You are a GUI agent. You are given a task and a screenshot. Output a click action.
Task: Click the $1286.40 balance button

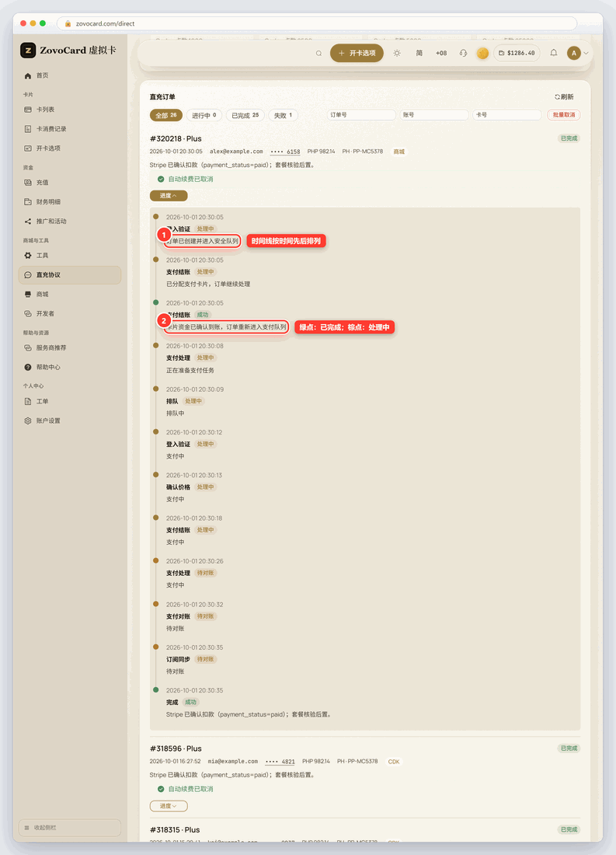click(517, 53)
